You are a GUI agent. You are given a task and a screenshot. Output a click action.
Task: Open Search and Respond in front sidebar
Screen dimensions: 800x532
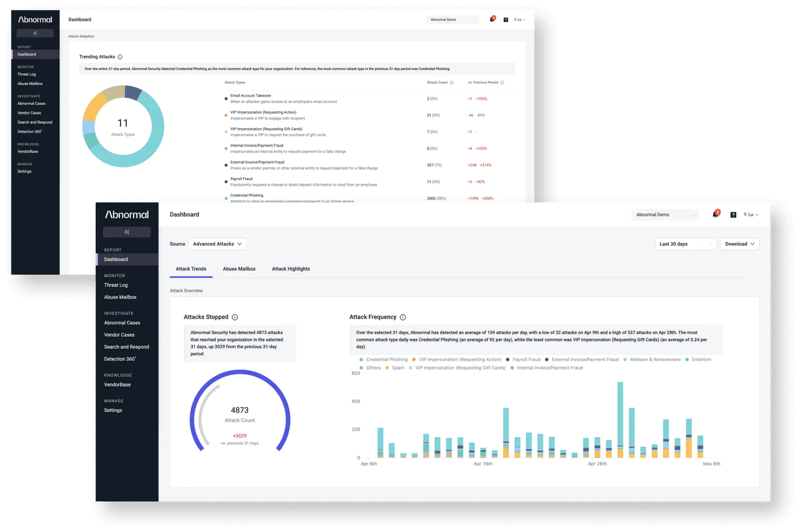(127, 347)
